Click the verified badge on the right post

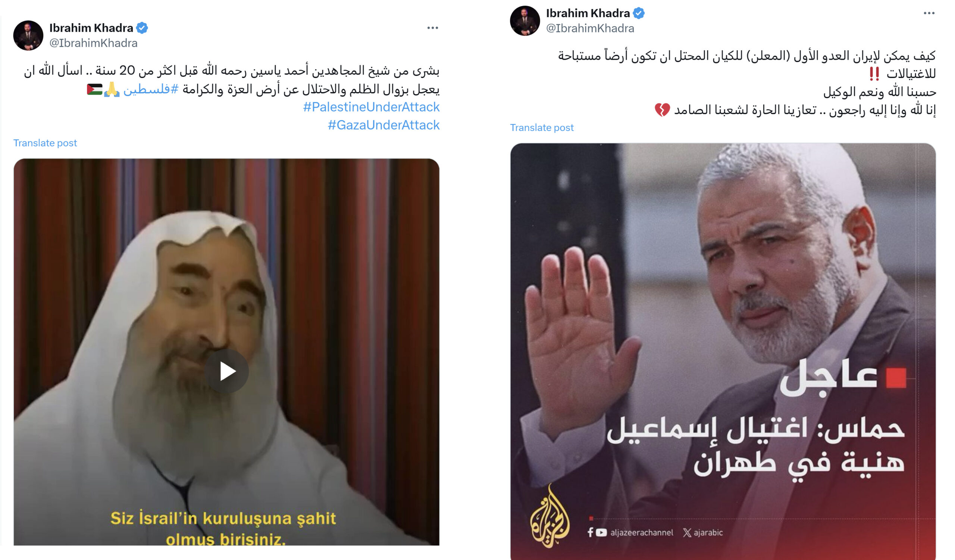(x=639, y=13)
